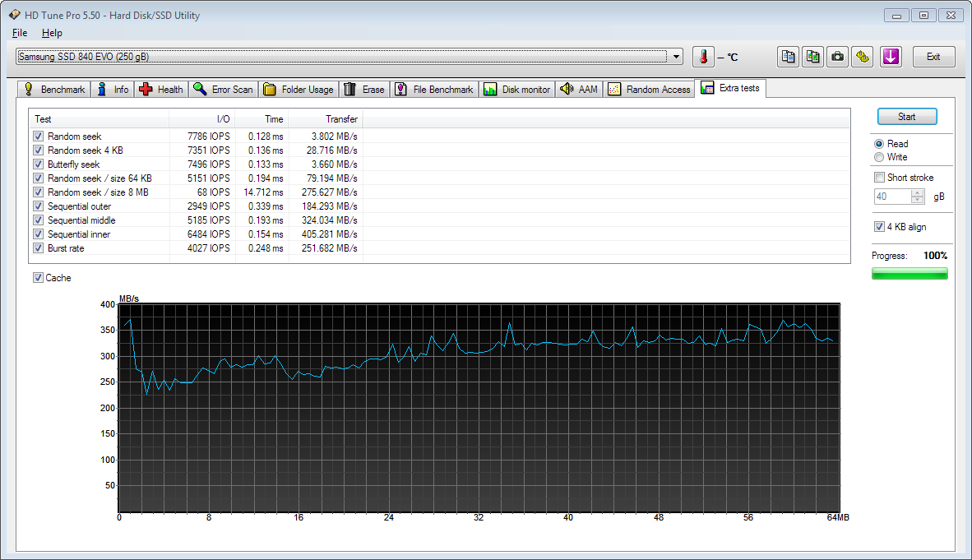Open the Health tab
The height and width of the screenshot is (560, 972).
coord(161,90)
